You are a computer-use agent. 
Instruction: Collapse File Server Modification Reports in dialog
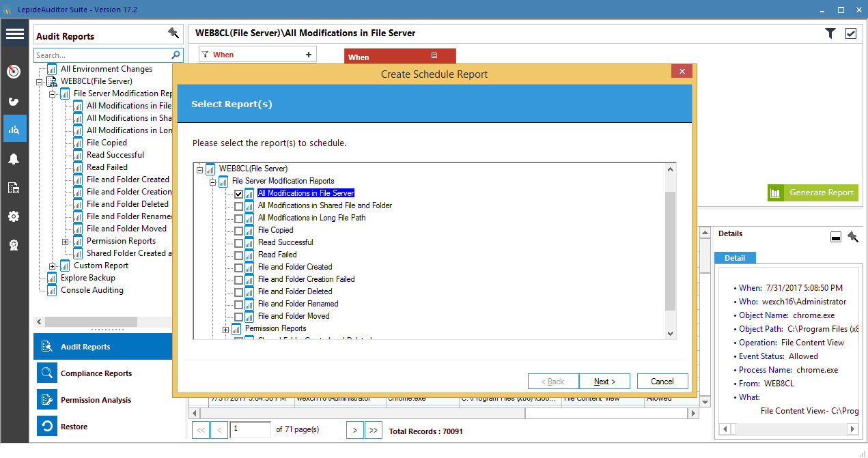[x=212, y=182]
